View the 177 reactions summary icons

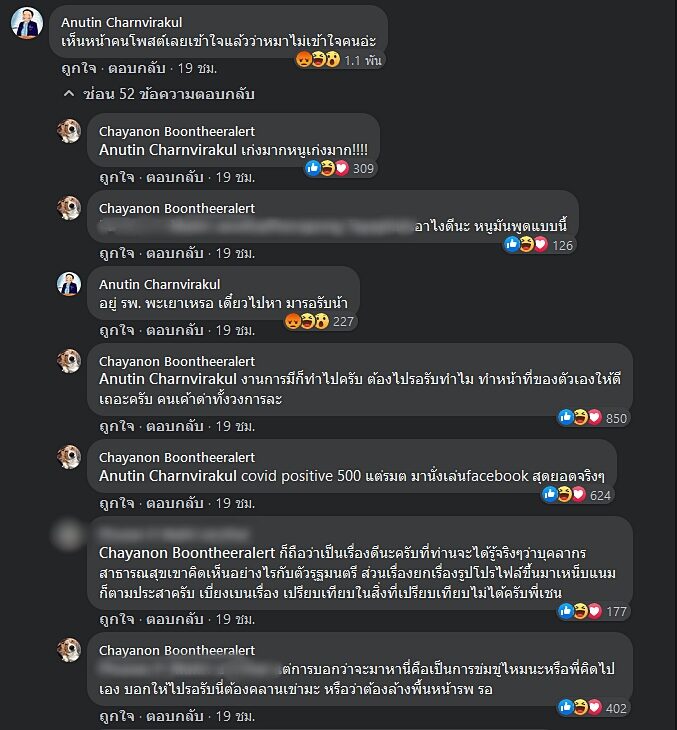[593, 611]
